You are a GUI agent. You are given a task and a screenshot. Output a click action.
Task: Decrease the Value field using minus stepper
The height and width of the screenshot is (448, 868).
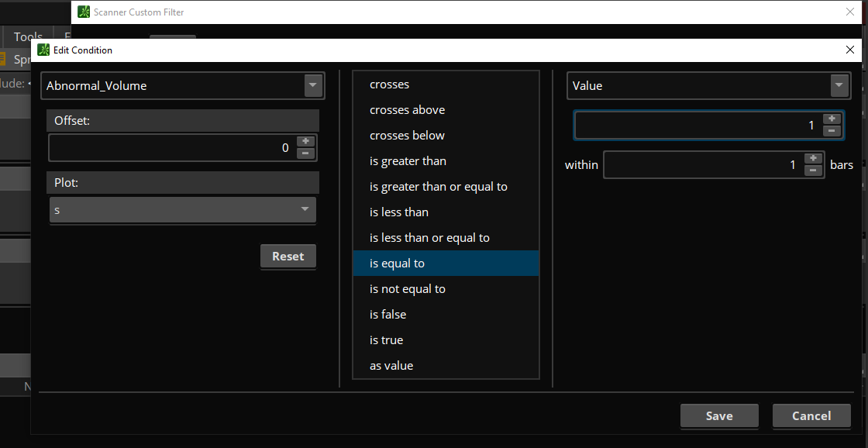[x=832, y=131]
